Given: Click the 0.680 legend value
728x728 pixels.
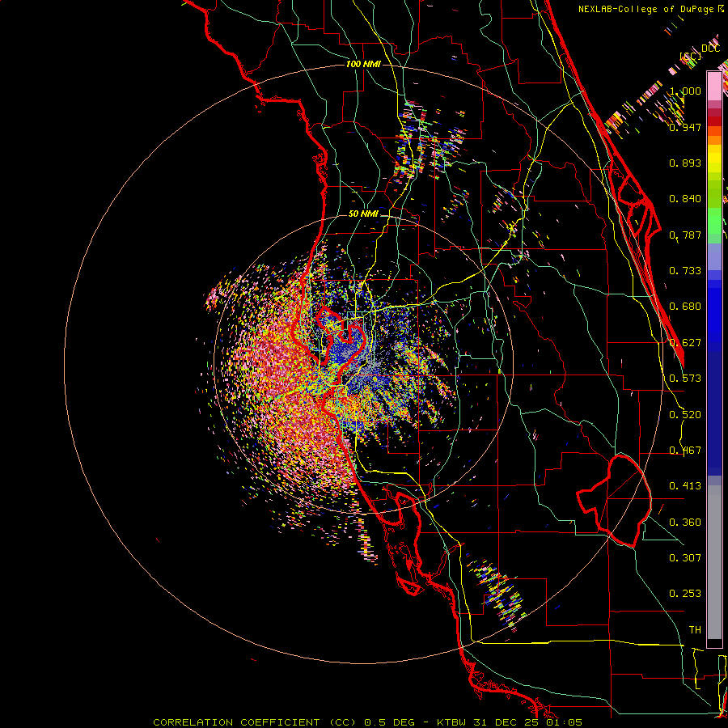Looking at the screenshot, I should [x=685, y=307].
